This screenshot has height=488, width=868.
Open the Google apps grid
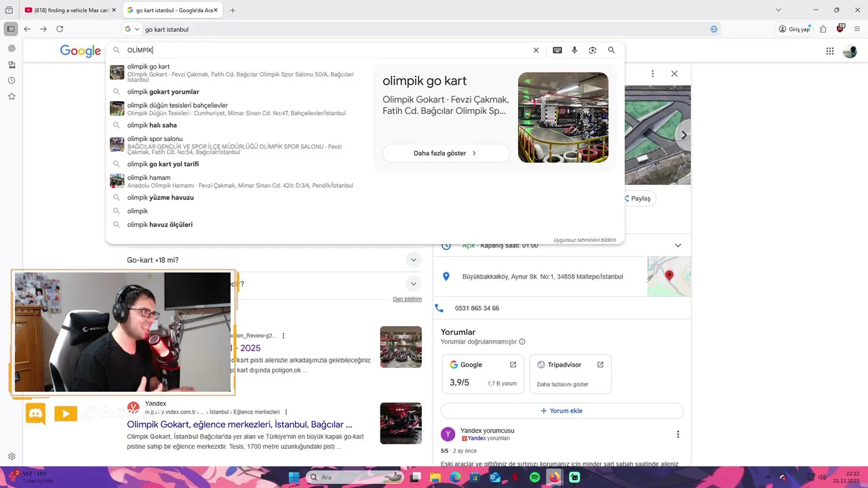point(829,51)
